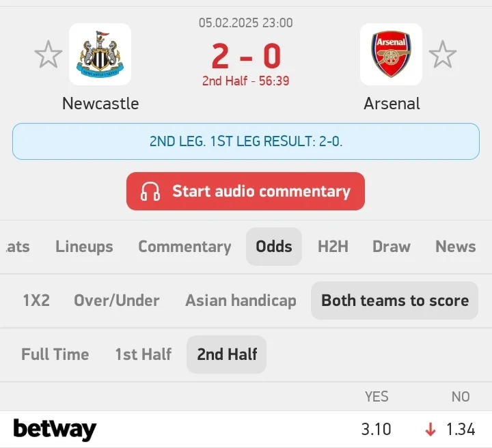Switch to the Commentary tab
Viewport: 492px width, 448px height.
point(184,247)
